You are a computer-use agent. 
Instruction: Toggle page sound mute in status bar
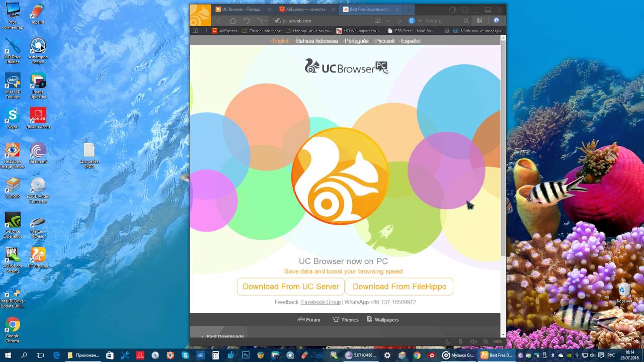pyautogui.click(x=473, y=341)
